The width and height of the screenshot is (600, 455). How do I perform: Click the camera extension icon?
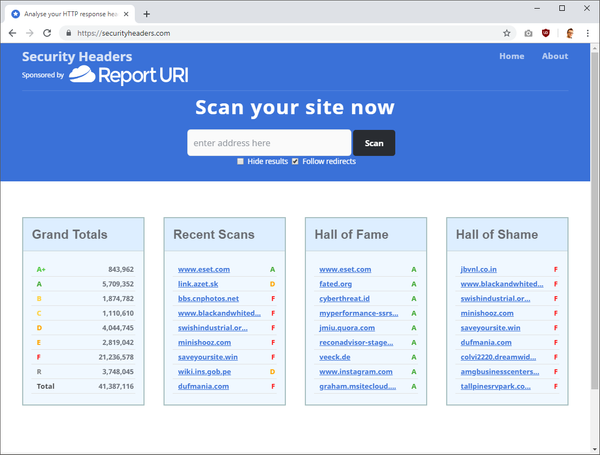pos(528,33)
